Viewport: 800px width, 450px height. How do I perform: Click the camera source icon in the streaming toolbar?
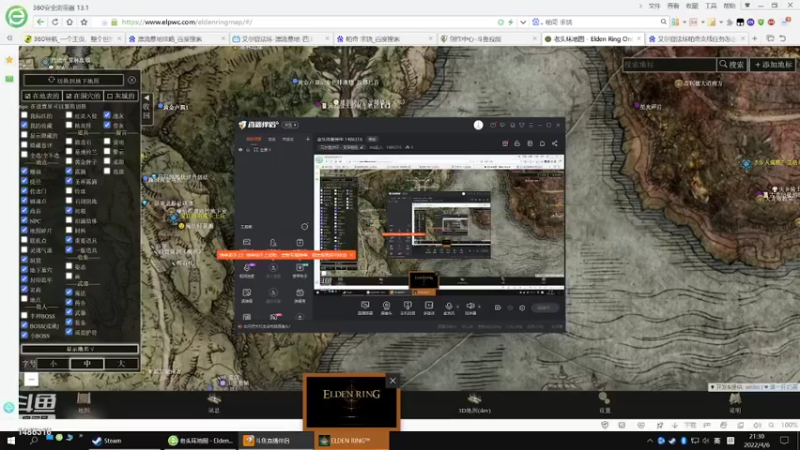[x=386, y=306]
